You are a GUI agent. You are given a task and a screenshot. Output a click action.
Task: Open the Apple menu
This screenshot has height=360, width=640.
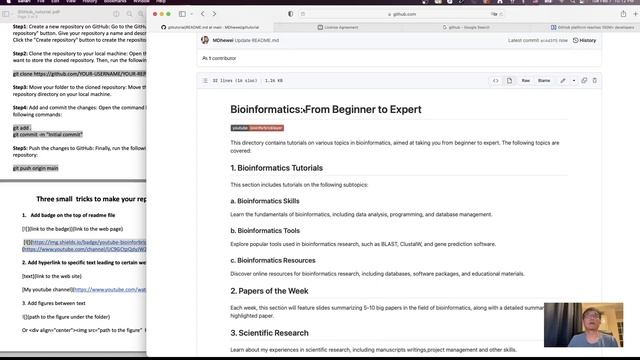(x=8, y=2)
